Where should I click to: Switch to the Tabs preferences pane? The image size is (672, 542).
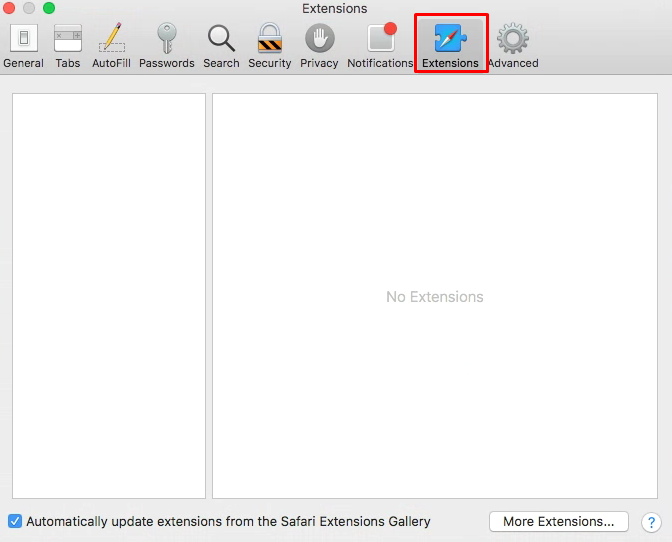coord(68,46)
